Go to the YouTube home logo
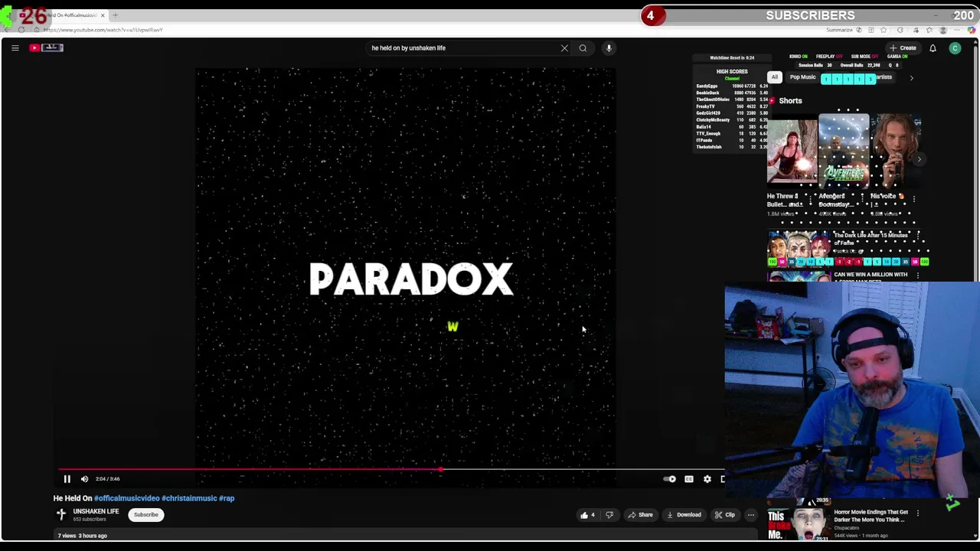Viewport: 980px width, 551px height. [x=47, y=47]
